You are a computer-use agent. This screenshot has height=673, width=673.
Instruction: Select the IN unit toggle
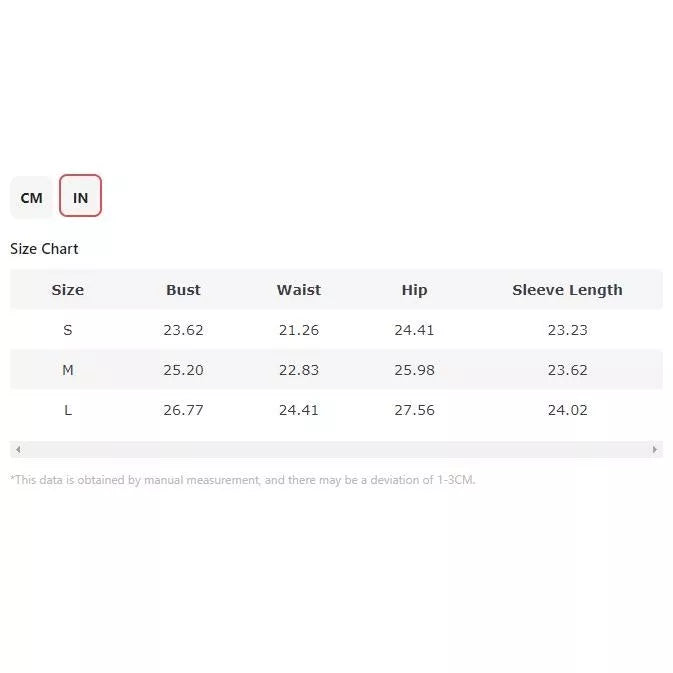[80, 196]
